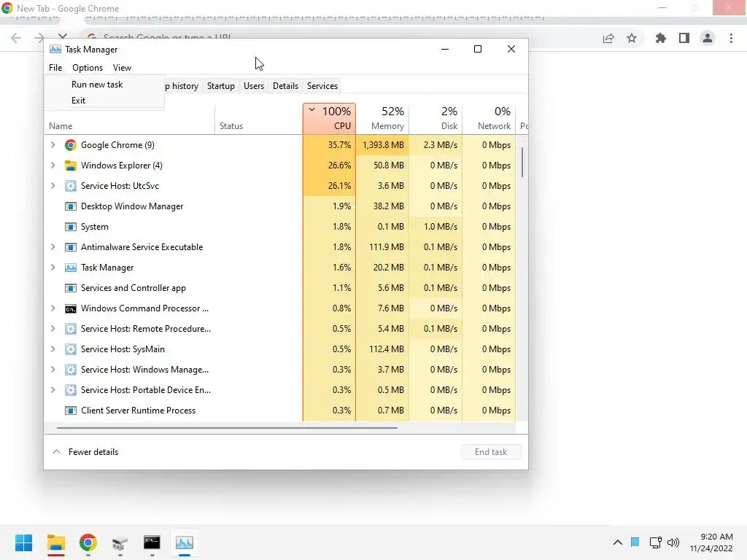Switch to the Users tab

coord(253,86)
